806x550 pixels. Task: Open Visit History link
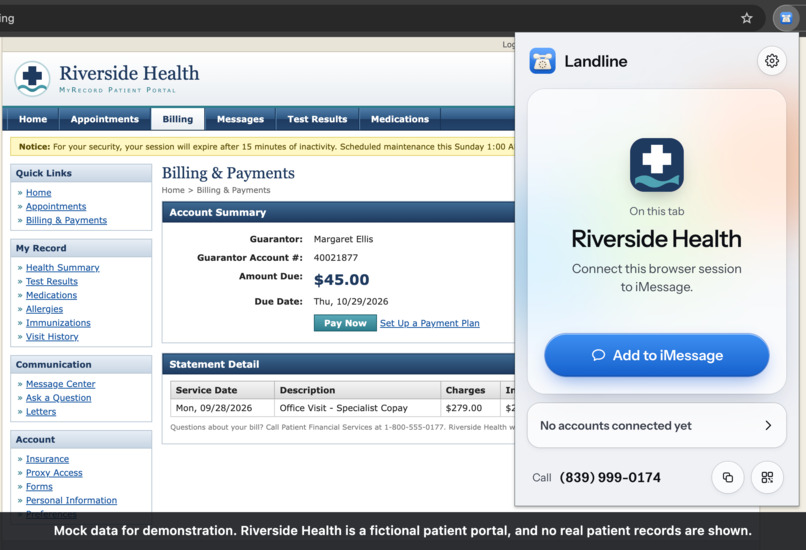52,337
